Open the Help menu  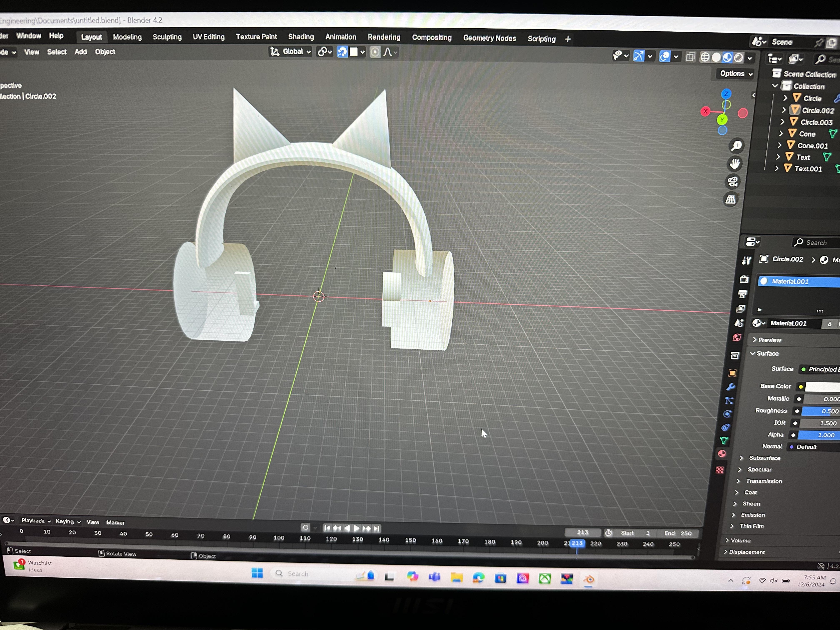point(56,36)
